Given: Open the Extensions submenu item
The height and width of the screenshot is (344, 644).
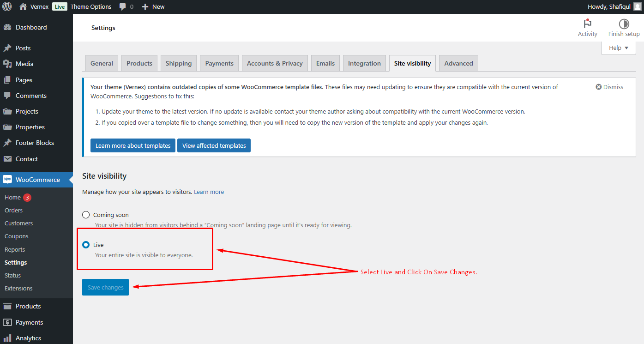Looking at the screenshot, I should point(18,288).
